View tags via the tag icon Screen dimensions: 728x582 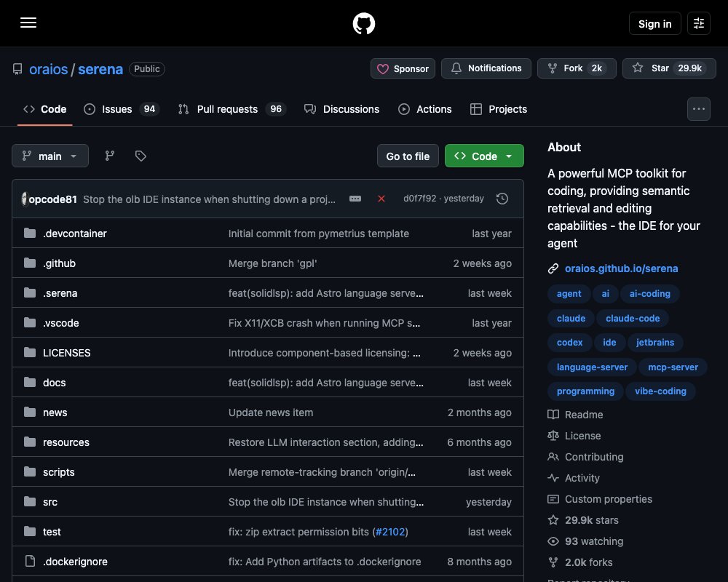[141, 156]
